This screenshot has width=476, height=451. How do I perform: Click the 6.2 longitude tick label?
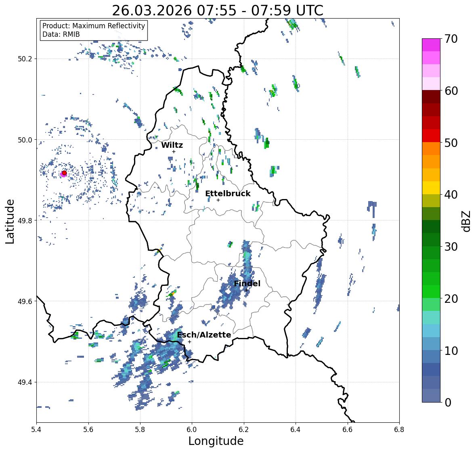(244, 430)
